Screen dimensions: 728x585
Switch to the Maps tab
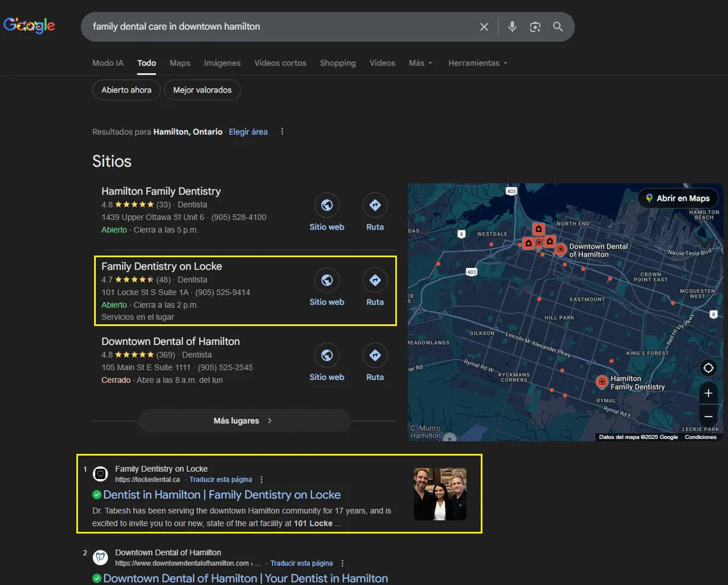click(180, 63)
